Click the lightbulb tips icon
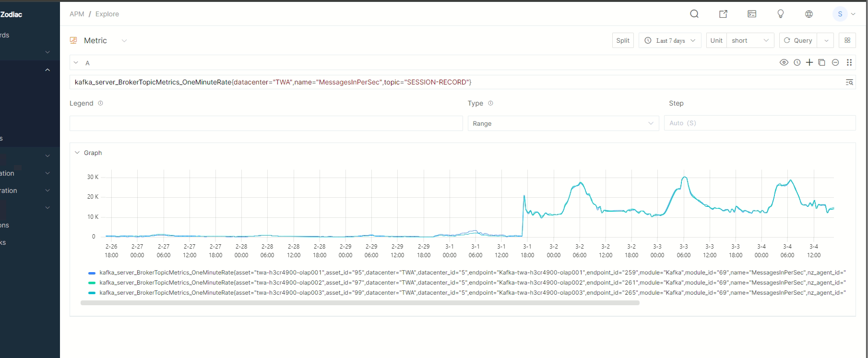 pos(780,14)
